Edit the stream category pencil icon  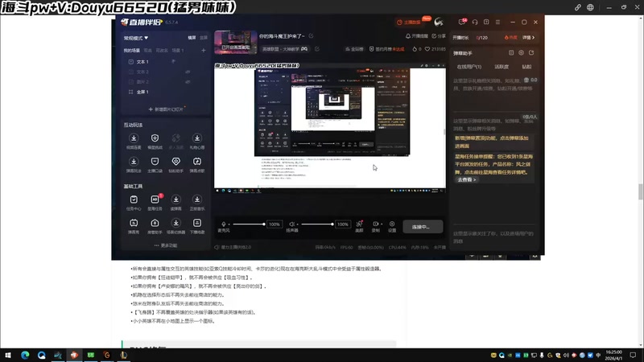[317, 49]
